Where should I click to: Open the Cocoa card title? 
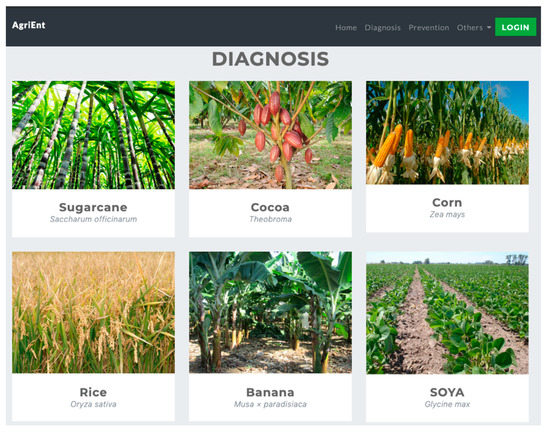[x=270, y=207]
